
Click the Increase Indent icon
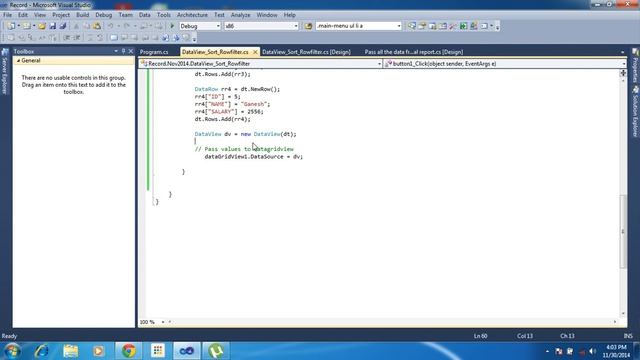coord(77,38)
